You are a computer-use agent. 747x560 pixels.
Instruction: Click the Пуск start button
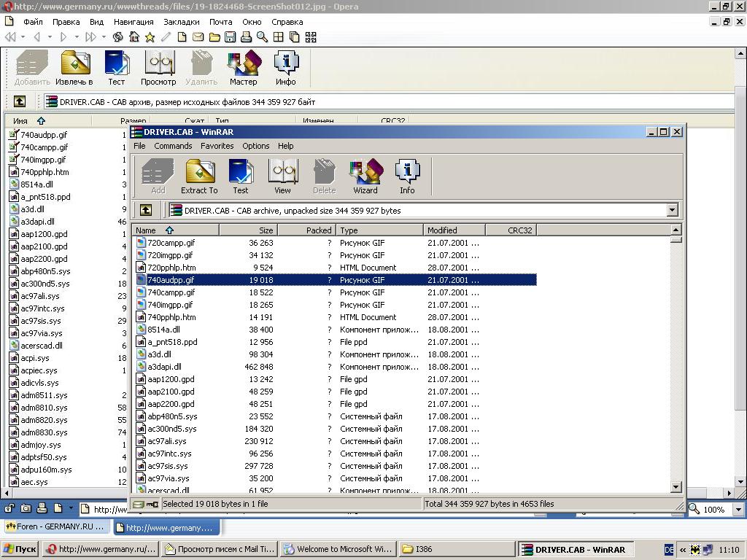point(20,549)
